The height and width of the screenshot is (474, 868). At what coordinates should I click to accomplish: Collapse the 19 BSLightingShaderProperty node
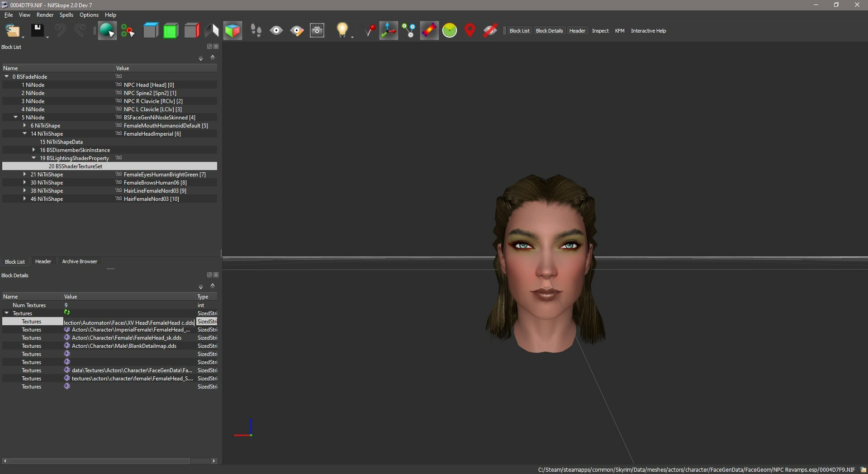tap(34, 158)
